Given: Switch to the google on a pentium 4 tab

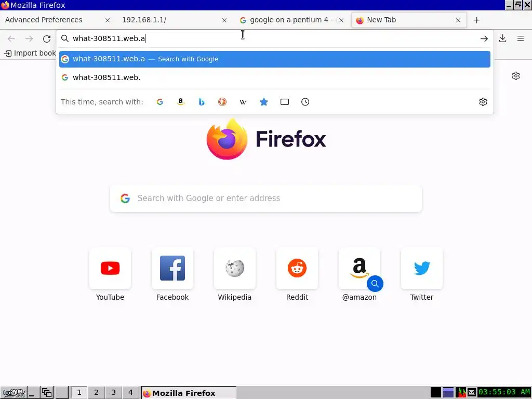Looking at the screenshot, I should [x=291, y=20].
